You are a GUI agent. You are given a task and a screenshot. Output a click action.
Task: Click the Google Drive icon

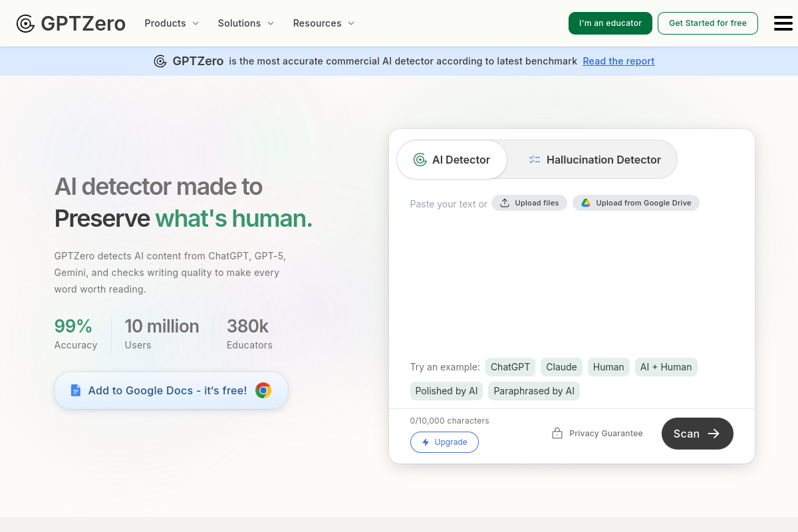586,203
